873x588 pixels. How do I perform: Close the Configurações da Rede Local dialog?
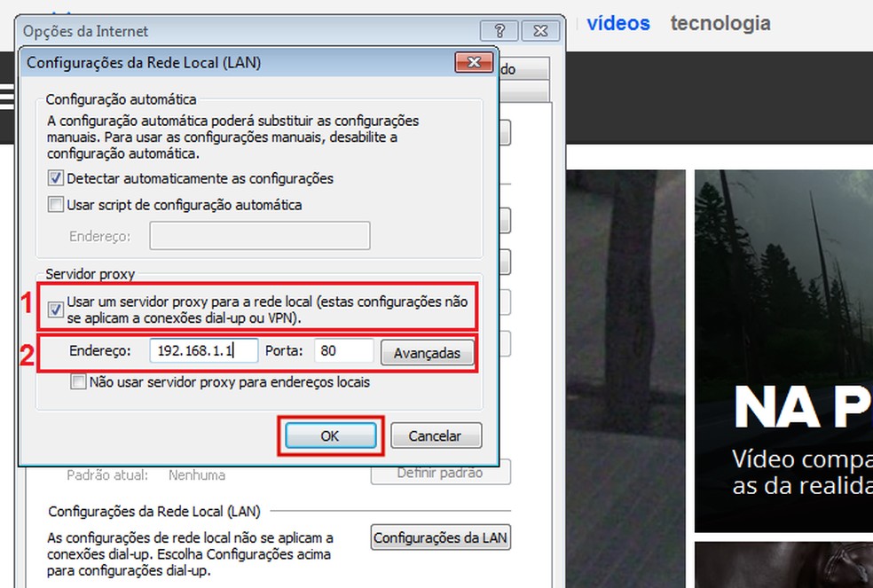(475, 62)
